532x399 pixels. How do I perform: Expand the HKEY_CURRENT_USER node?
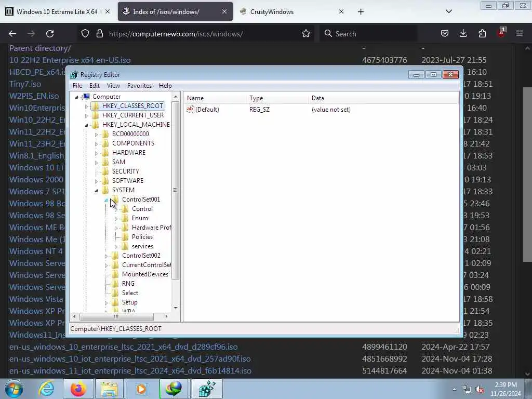click(x=86, y=116)
